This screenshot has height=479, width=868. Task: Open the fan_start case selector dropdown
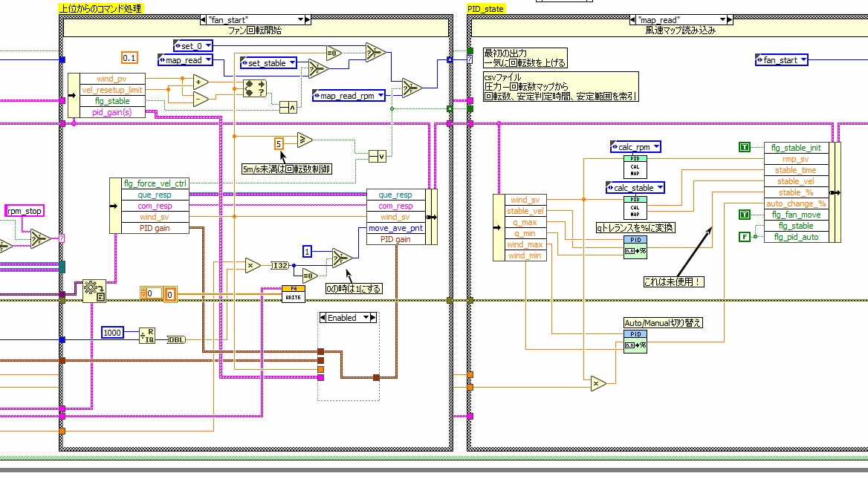[x=300, y=19]
